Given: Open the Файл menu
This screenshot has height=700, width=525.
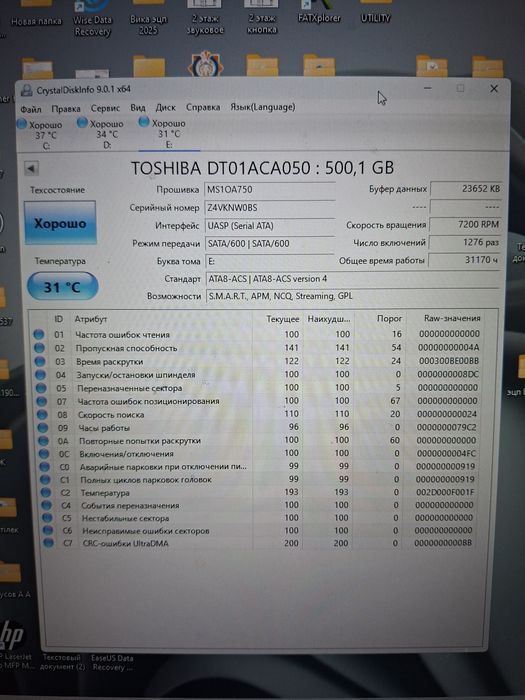Looking at the screenshot, I should point(31,109).
